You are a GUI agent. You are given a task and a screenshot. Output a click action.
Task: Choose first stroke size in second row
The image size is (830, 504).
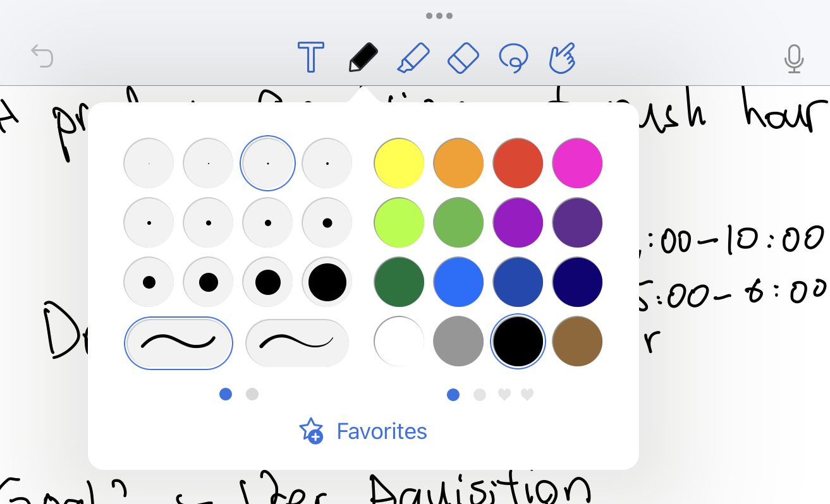[x=149, y=223]
